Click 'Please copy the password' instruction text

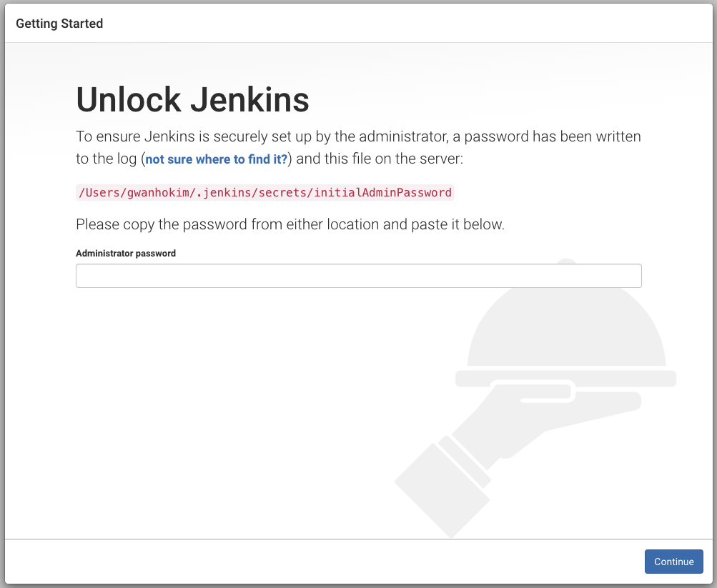pos(290,224)
